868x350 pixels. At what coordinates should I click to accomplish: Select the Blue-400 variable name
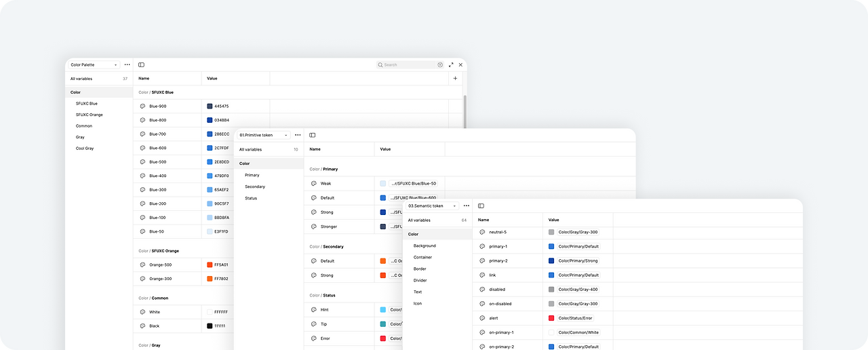[x=158, y=176]
